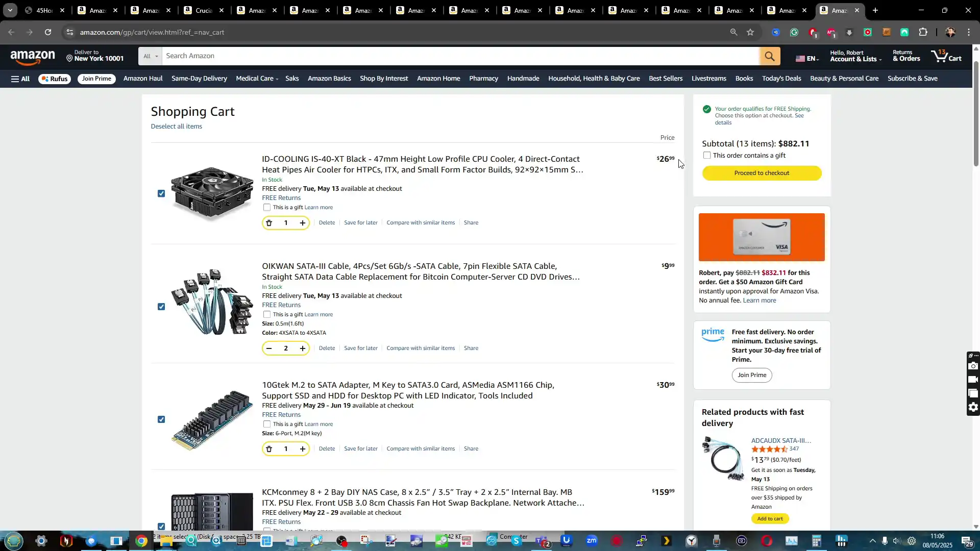Click Returns & Orders in header
The width and height of the screenshot is (980, 551).
tap(906, 56)
